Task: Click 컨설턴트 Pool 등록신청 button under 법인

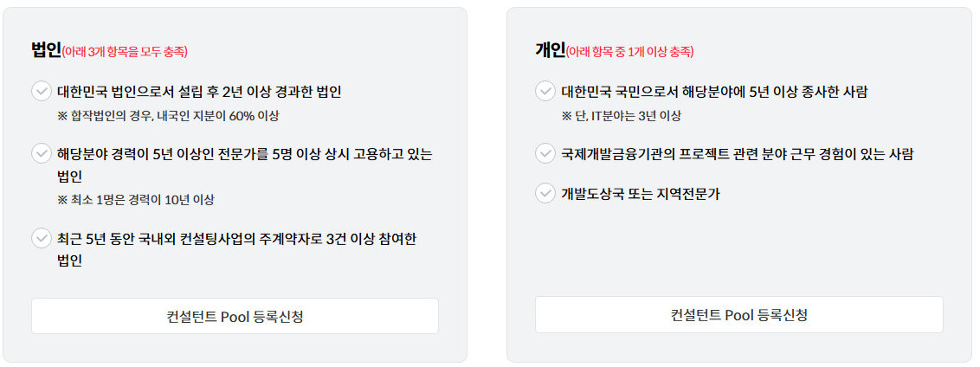Action: click(235, 316)
